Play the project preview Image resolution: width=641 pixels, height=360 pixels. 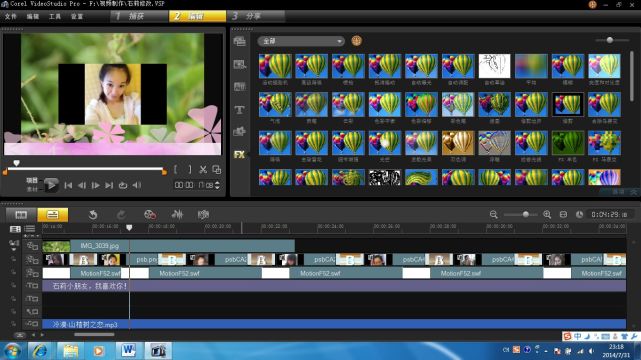[51, 185]
